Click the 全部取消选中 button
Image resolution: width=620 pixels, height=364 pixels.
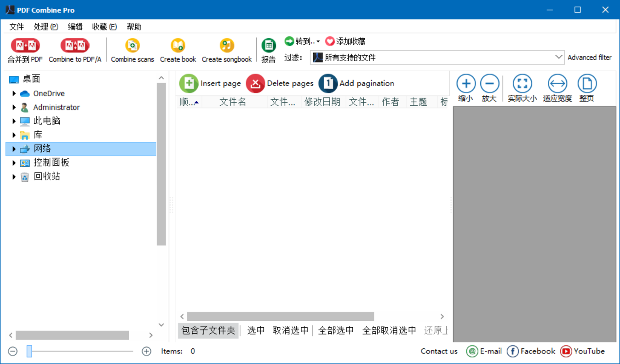tap(389, 331)
